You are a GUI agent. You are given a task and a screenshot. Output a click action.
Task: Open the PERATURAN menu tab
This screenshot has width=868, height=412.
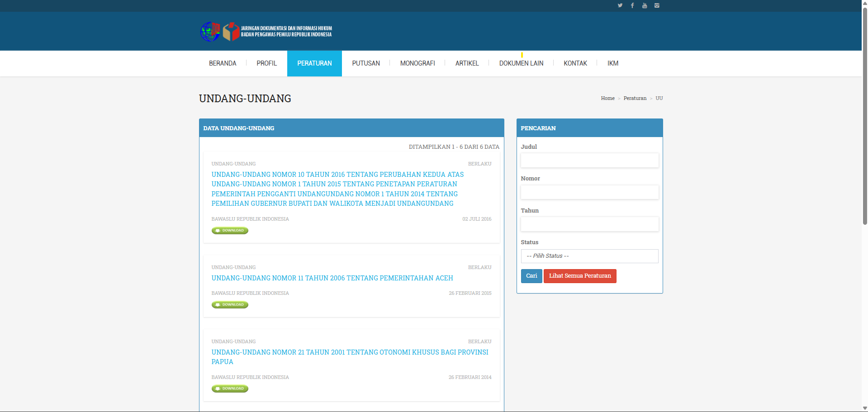(314, 63)
